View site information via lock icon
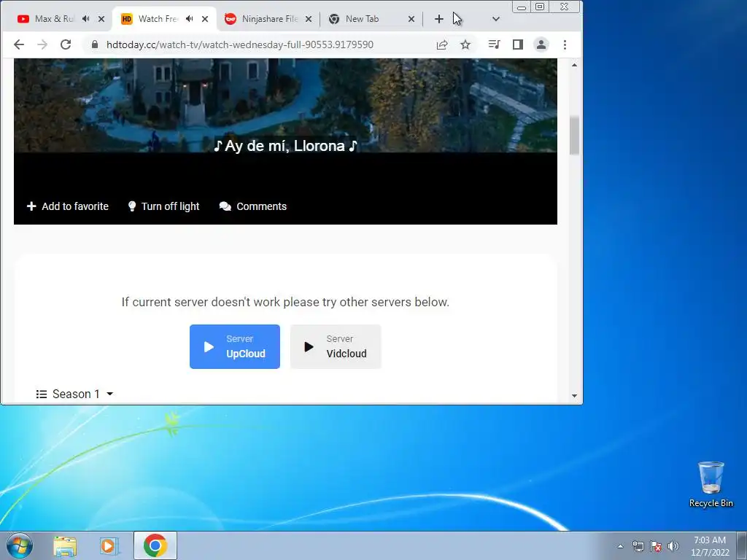The width and height of the screenshot is (747, 560). point(95,44)
